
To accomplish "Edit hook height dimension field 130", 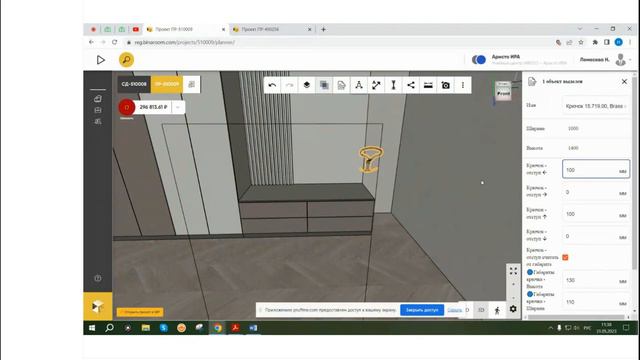I will coord(596,280).
